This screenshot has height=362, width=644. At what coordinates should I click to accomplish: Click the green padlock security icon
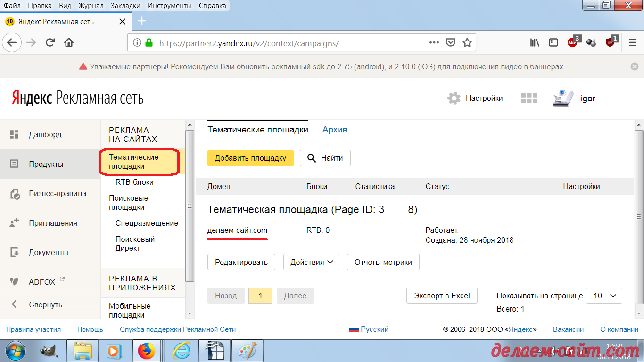click(x=149, y=43)
